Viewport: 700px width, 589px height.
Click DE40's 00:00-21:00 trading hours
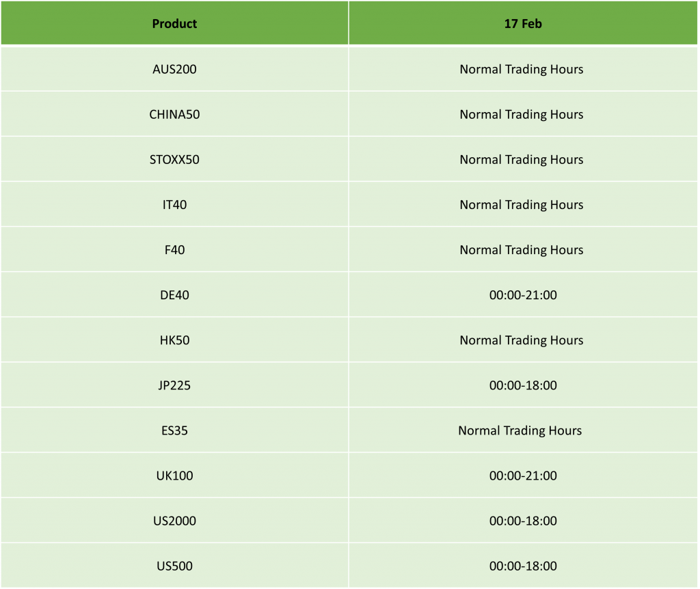coord(523,295)
